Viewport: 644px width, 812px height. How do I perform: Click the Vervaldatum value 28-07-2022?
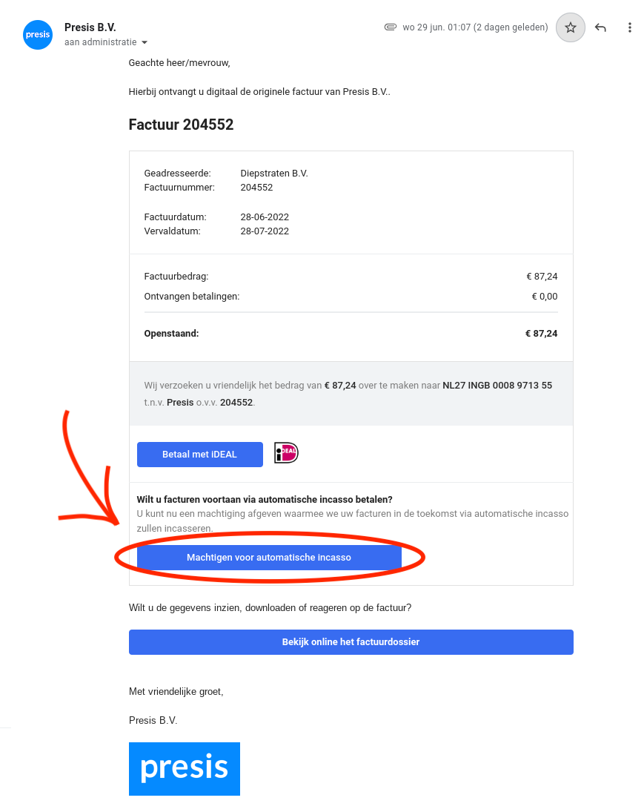(x=265, y=231)
